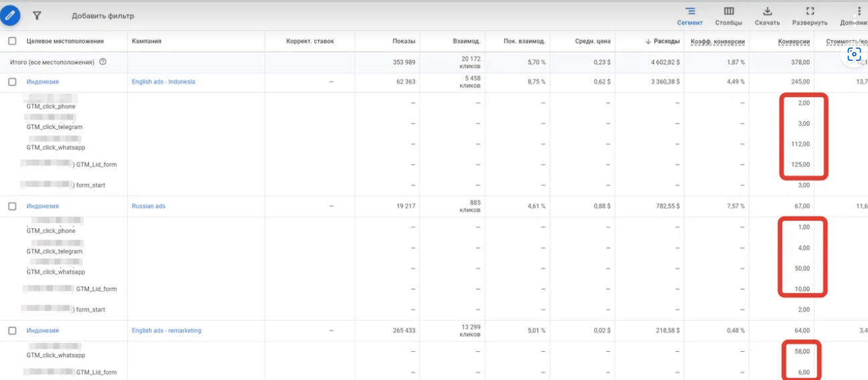Click the help icon next to Итого
This screenshot has width=868, height=380.
click(102, 62)
